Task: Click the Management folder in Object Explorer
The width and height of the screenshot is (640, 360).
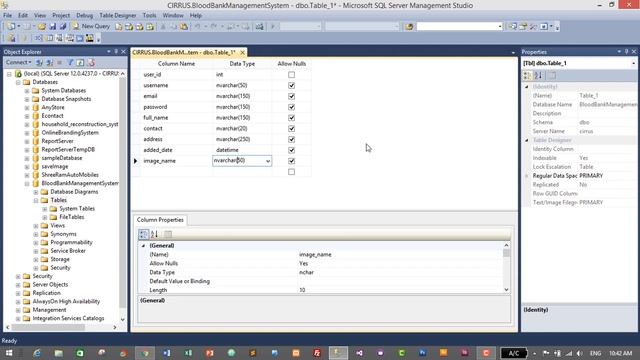Action: (x=49, y=310)
